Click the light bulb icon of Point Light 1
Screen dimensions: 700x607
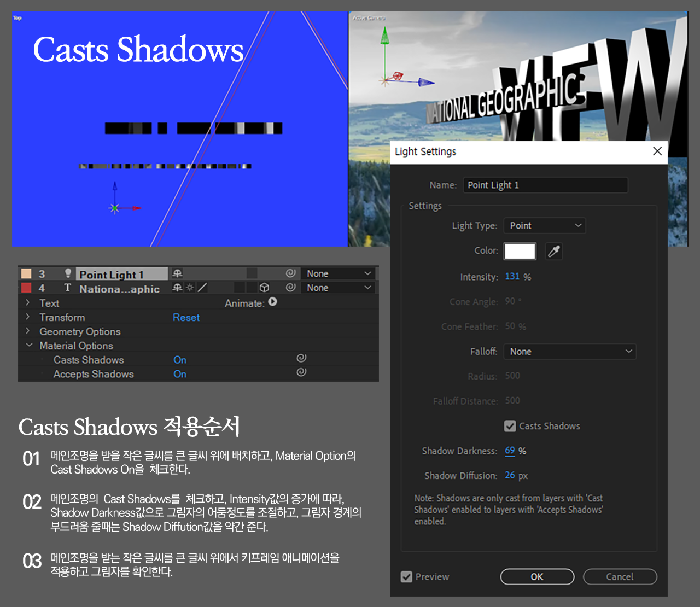68,273
